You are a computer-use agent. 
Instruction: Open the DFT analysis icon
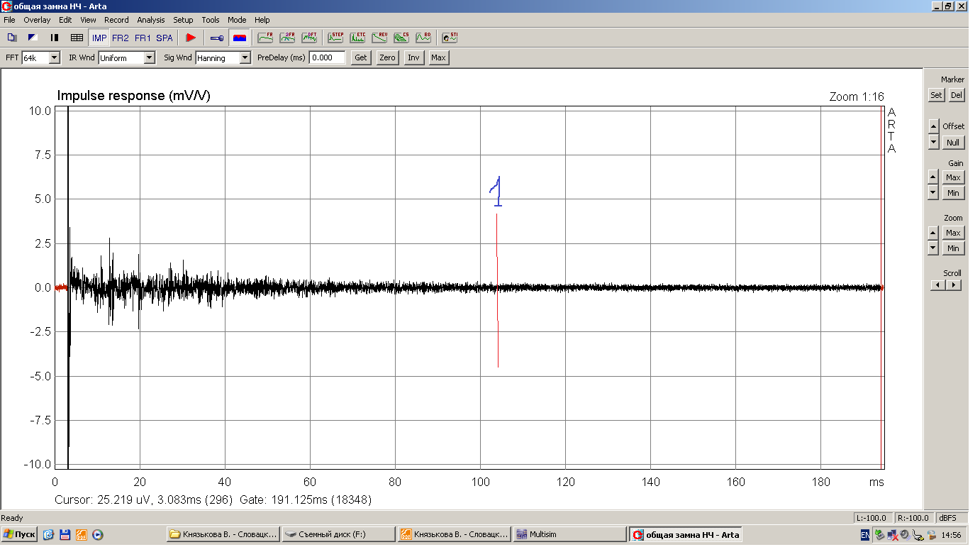point(310,38)
